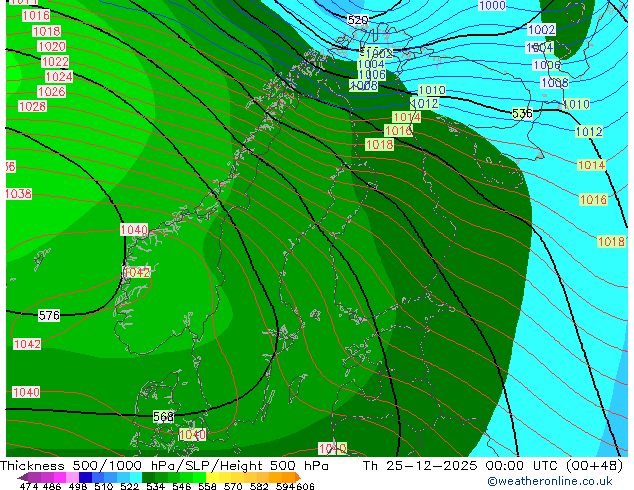Select the 576 height contour label
The width and height of the screenshot is (634, 490).
(x=49, y=315)
